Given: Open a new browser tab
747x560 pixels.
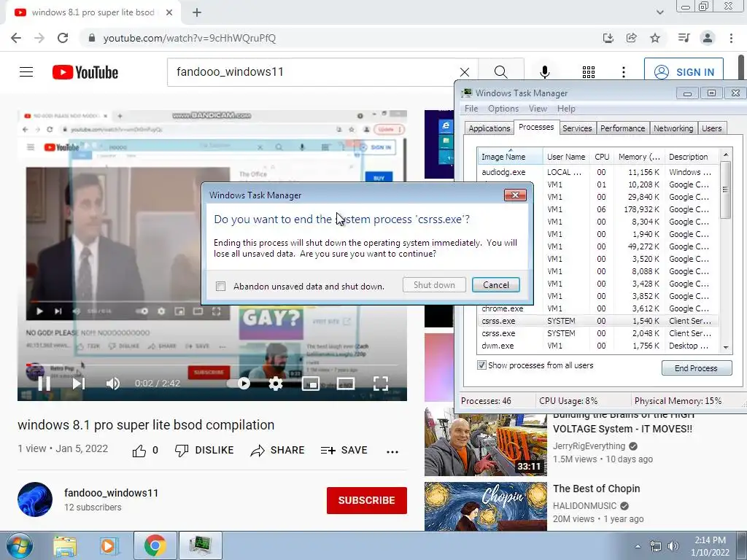Looking at the screenshot, I should tap(197, 12).
